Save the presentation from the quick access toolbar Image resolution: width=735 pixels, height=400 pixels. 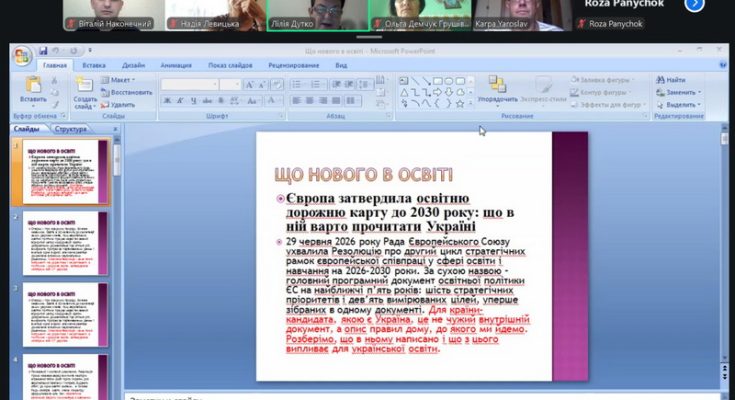pos(43,51)
